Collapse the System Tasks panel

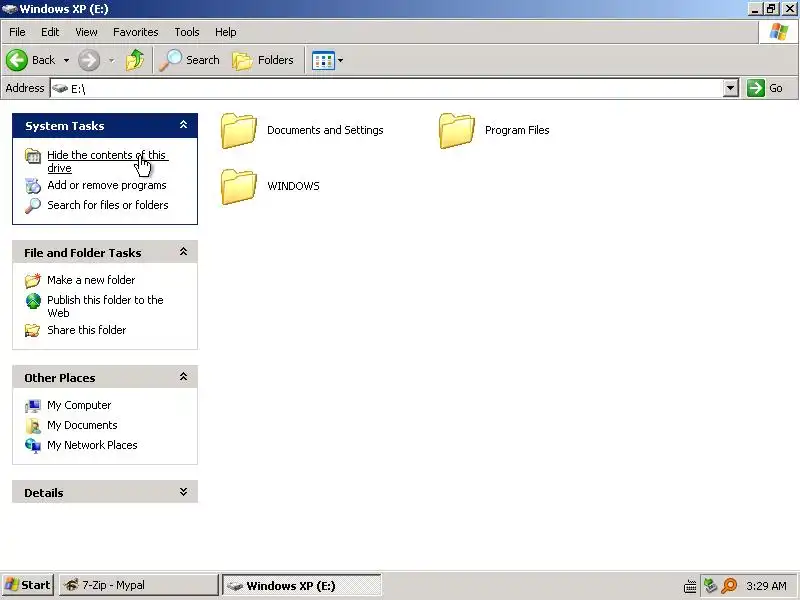click(183, 125)
